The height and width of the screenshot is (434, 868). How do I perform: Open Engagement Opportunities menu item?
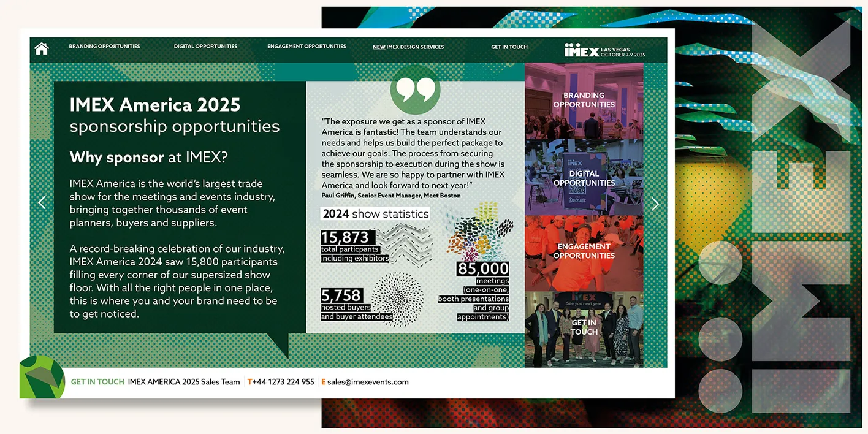pos(306,47)
